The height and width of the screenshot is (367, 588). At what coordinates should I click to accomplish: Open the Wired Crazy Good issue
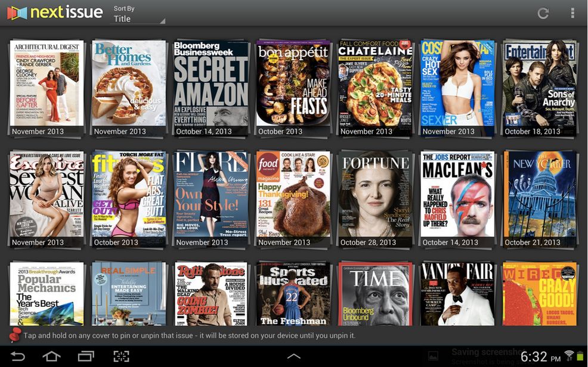539,294
